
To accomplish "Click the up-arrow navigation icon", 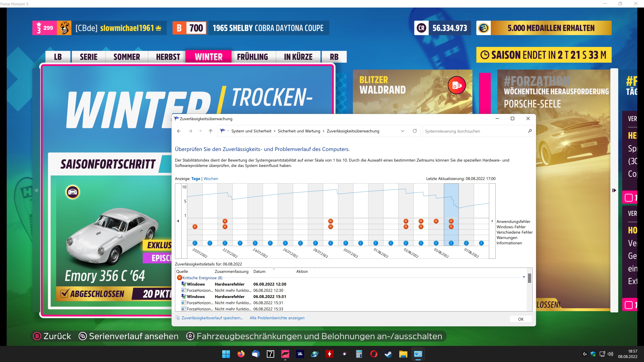I will click(210, 131).
